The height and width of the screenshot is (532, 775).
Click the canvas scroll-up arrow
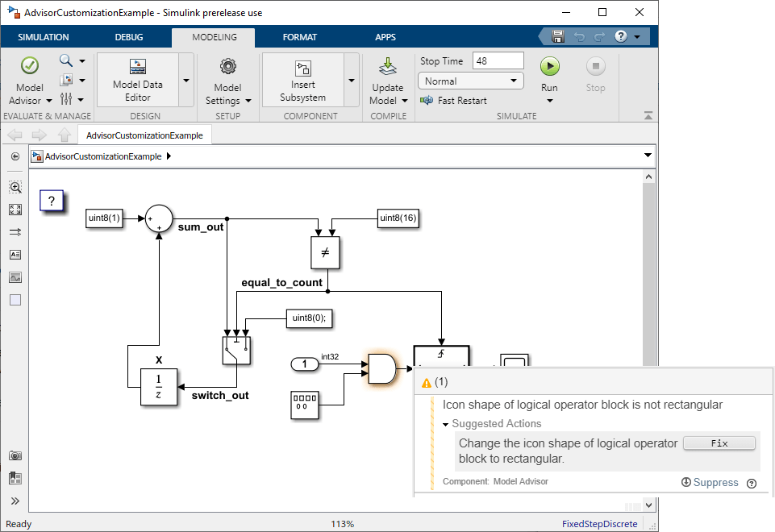648,177
